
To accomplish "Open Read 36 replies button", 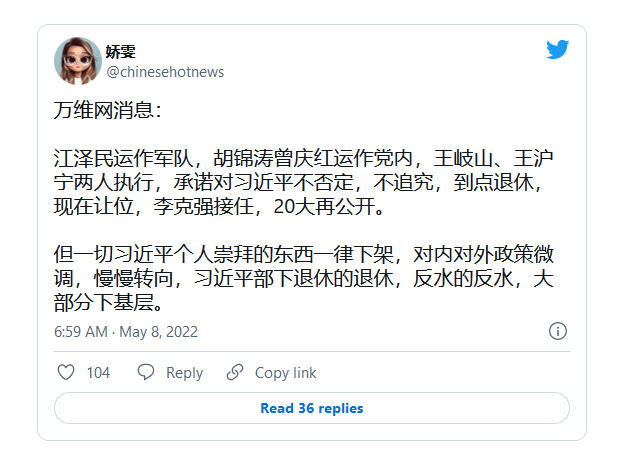I will point(311,408).
